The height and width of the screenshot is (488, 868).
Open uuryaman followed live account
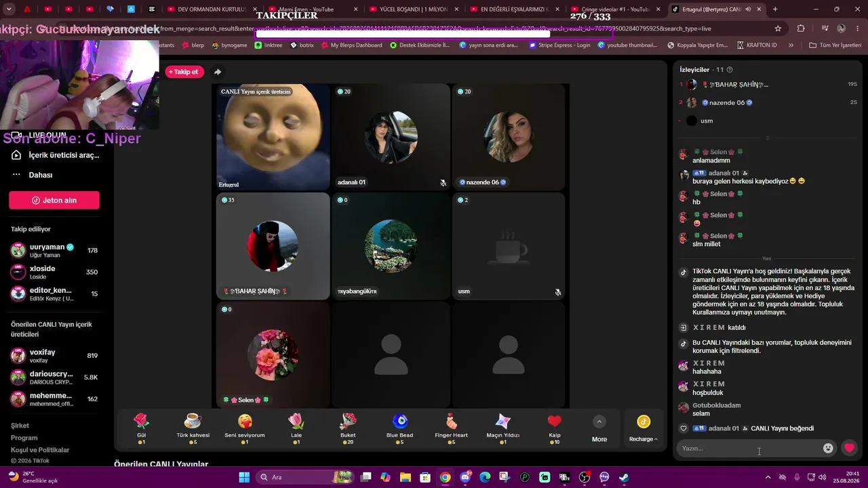(x=54, y=251)
